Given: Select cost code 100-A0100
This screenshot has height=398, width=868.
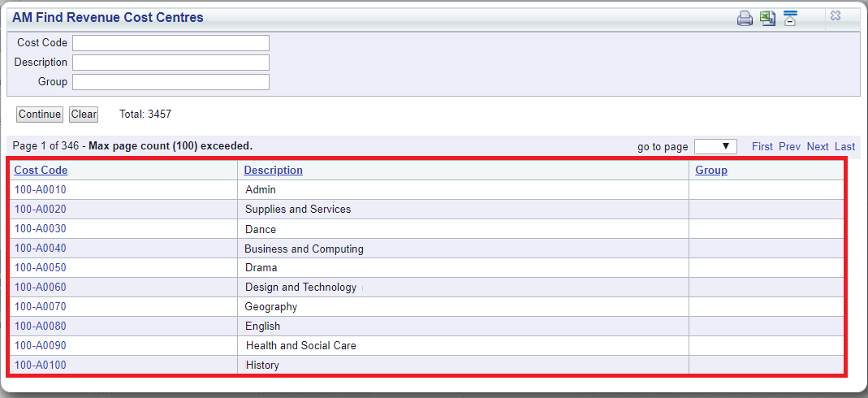Looking at the screenshot, I should (x=40, y=365).
